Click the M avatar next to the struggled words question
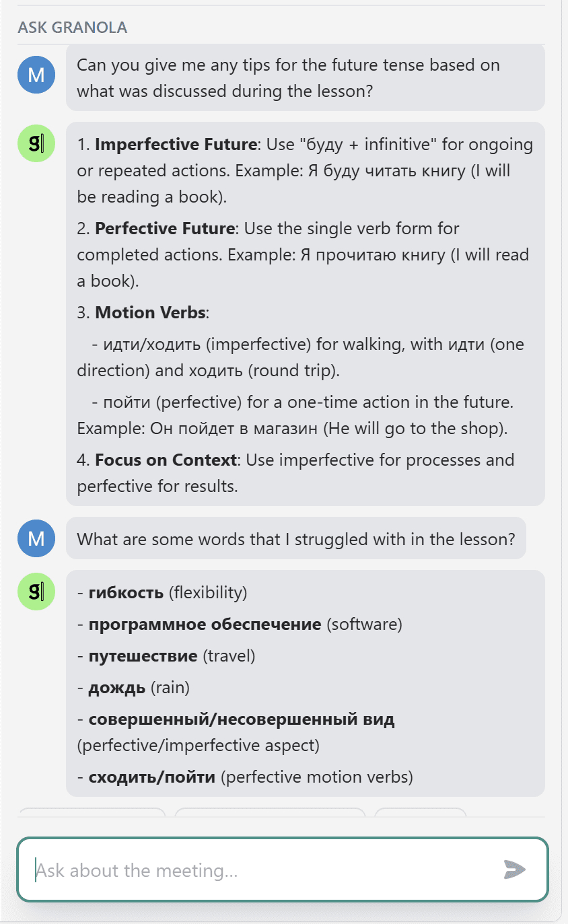The width and height of the screenshot is (568, 924). [x=36, y=538]
